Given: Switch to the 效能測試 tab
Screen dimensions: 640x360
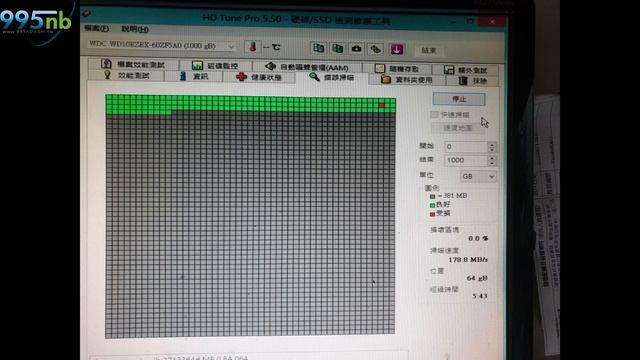Looking at the screenshot, I should (127, 75).
